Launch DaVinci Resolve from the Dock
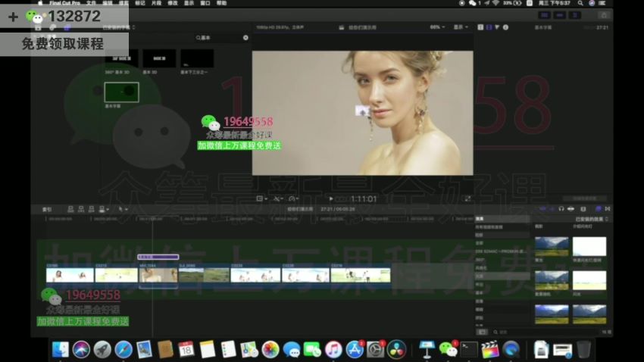Screen dimensions: 644x362 click(x=396, y=349)
